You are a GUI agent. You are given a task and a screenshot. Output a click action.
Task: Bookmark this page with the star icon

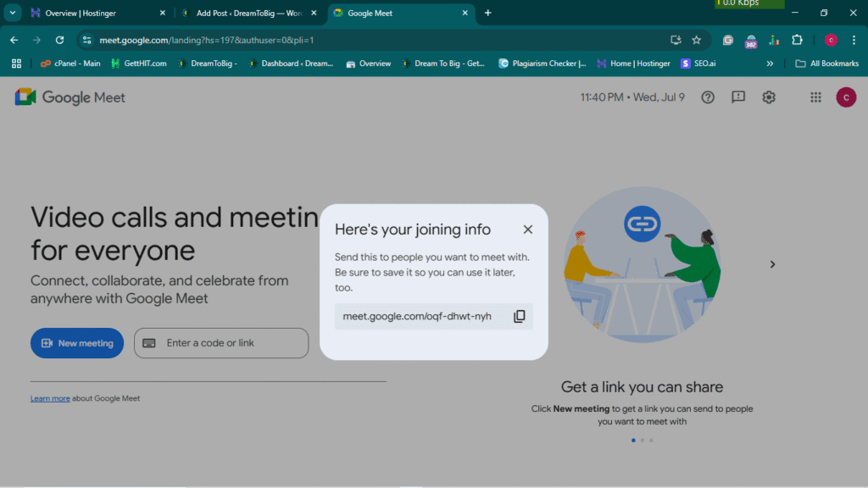click(697, 40)
